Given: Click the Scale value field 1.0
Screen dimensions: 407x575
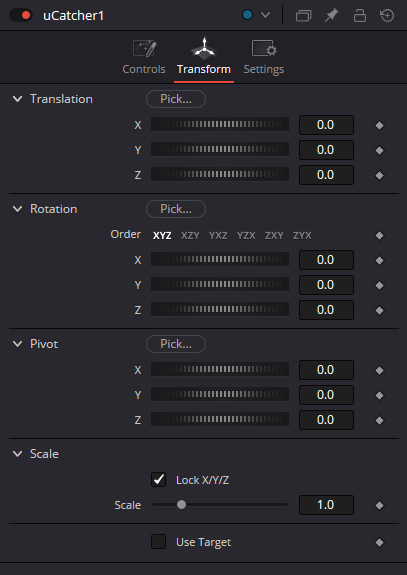Looking at the screenshot, I should 326,505.
